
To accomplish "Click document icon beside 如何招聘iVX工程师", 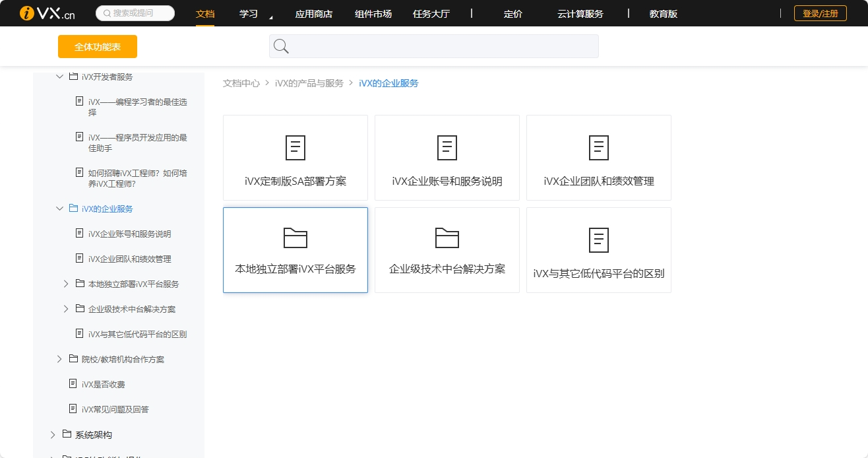I will coord(80,173).
